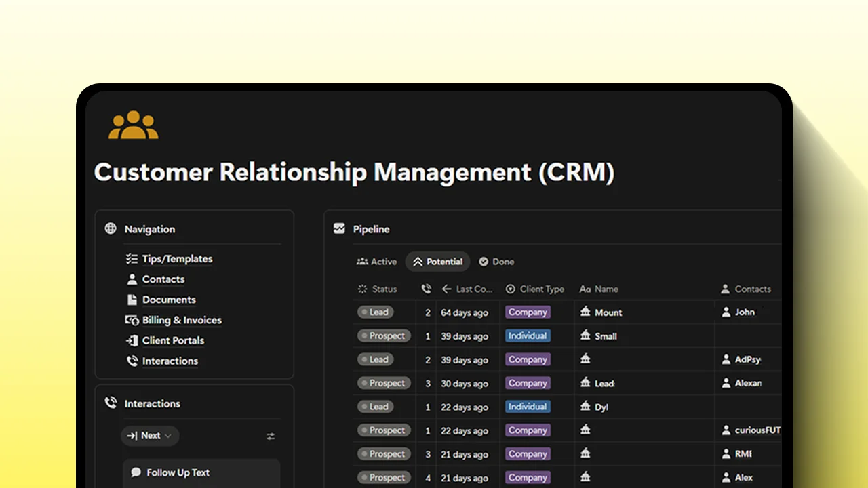Click the Company tag in Mount row
The image size is (868, 488).
[x=528, y=312]
